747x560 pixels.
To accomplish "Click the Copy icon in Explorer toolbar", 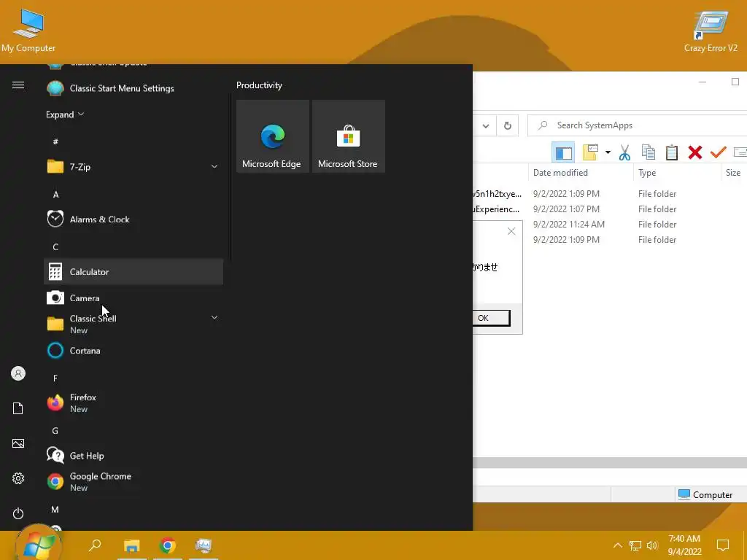I will point(649,152).
